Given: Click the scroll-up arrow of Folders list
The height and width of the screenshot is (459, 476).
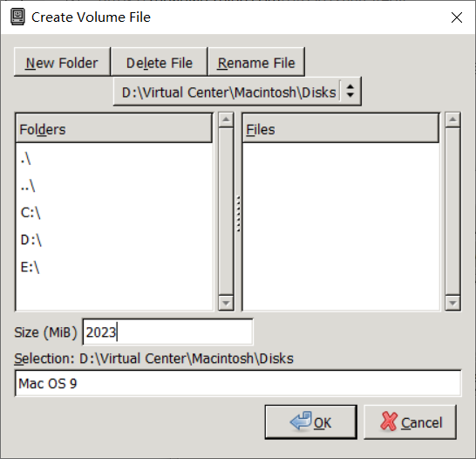Looking at the screenshot, I should coord(226,120).
